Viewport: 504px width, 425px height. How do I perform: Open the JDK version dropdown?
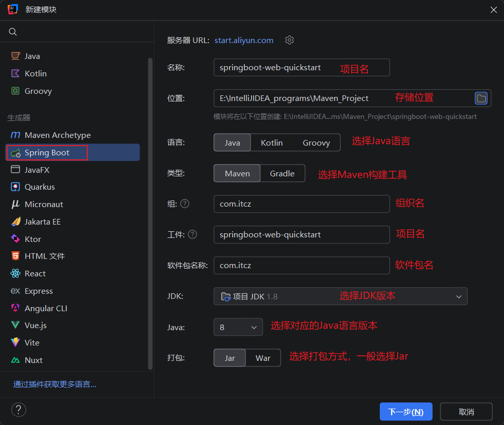click(x=340, y=296)
